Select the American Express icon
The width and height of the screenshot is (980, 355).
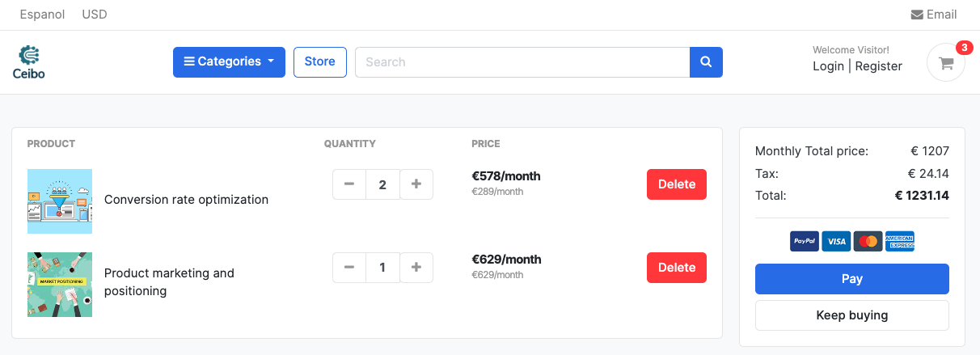[900, 241]
